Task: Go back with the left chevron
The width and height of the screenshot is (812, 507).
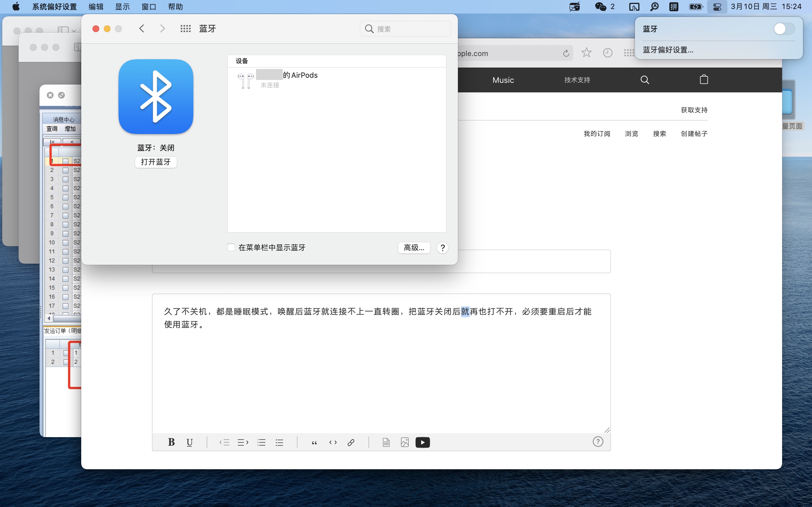Action: click(x=142, y=29)
